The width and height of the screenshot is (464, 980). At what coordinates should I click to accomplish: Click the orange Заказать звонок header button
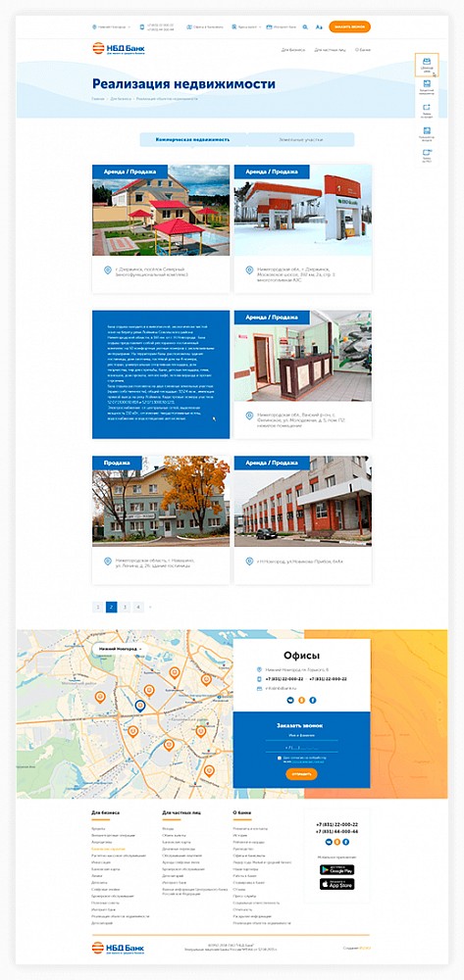point(349,26)
